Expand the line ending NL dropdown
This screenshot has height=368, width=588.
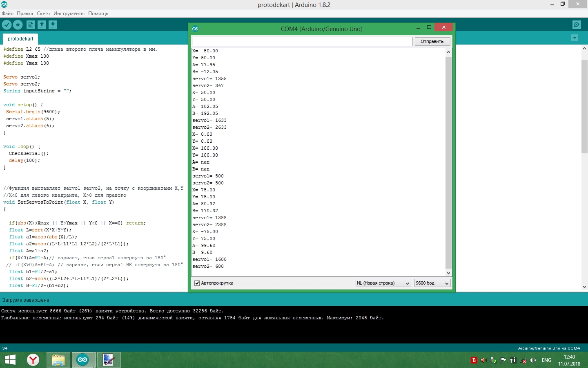point(383,283)
